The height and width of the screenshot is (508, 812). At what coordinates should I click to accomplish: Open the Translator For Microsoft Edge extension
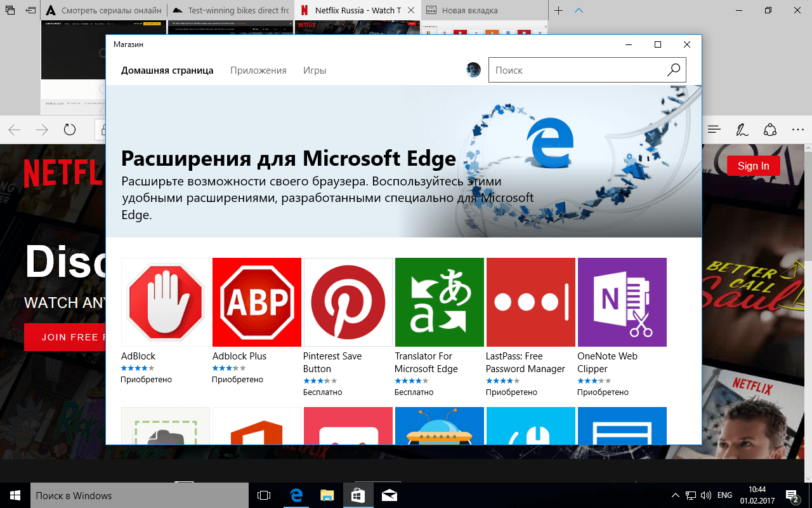[x=439, y=302]
